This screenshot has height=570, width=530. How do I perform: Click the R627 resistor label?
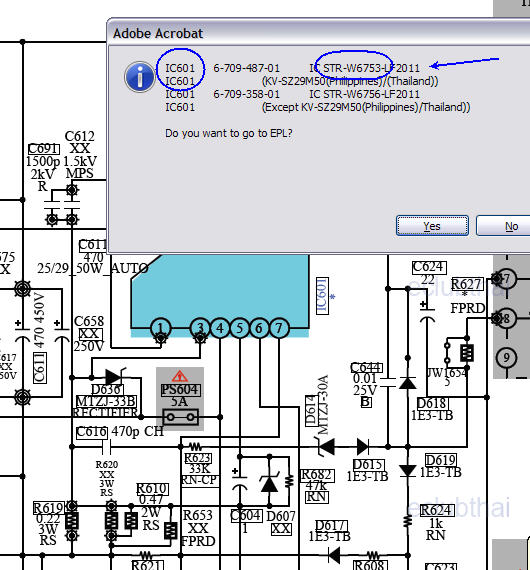(467, 284)
